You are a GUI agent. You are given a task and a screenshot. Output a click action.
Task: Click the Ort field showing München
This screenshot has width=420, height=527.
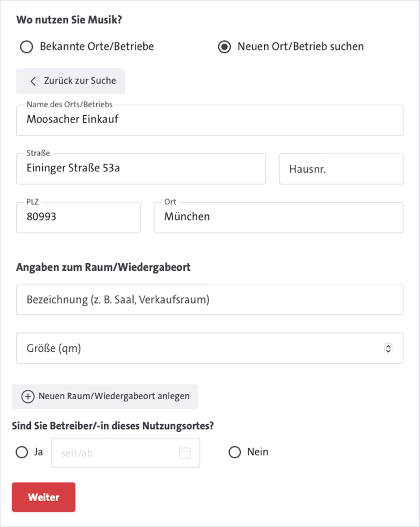tap(278, 217)
